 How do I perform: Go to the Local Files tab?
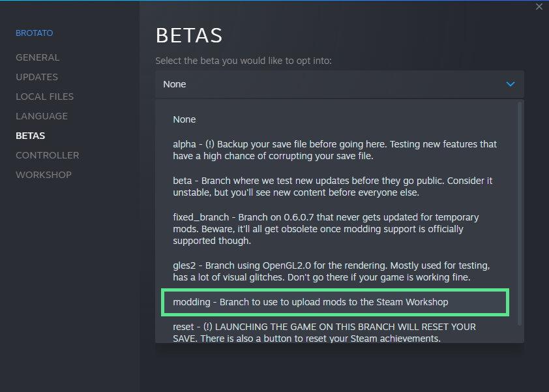[x=45, y=97]
